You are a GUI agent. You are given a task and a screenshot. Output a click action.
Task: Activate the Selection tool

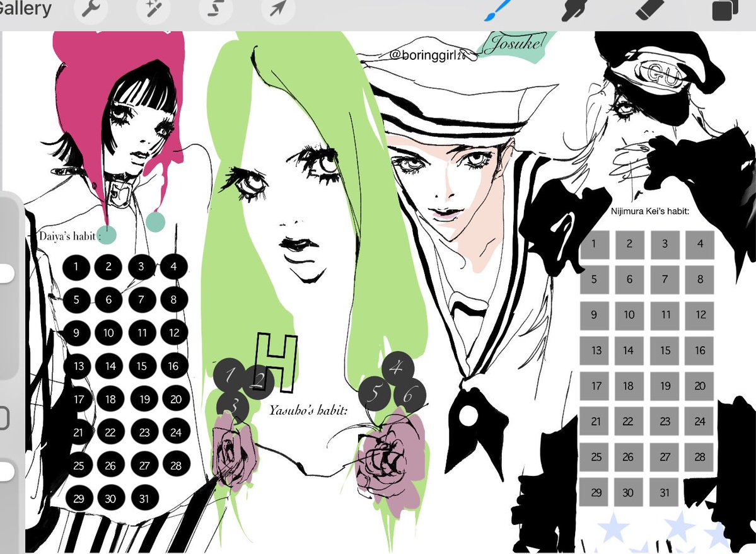[216, 8]
